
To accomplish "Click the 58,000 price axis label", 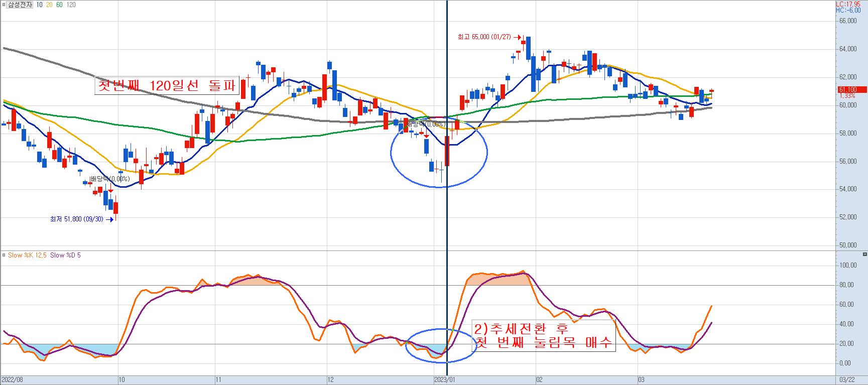I will click(848, 134).
